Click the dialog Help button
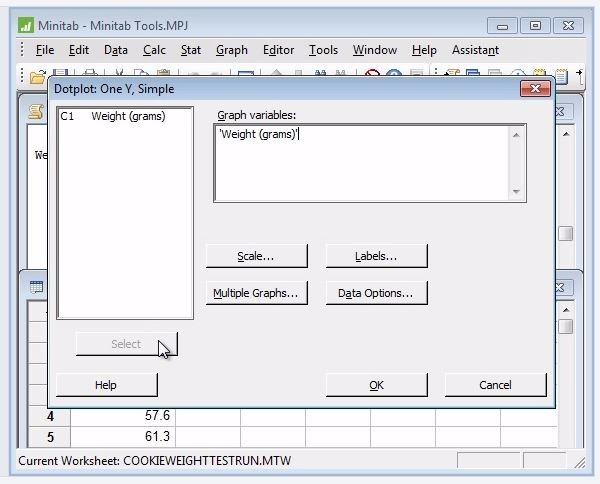 pos(106,385)
